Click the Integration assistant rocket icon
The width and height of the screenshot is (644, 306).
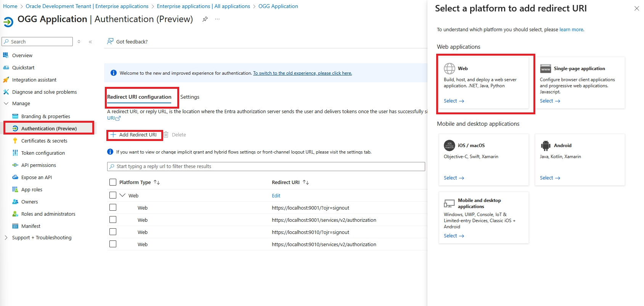point(6,80)
